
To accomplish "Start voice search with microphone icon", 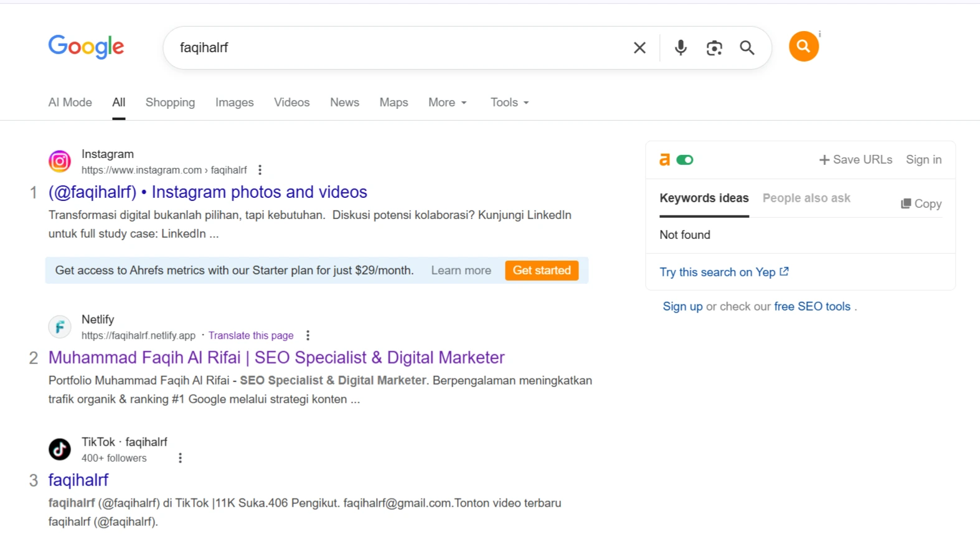I will coord(681,48).
